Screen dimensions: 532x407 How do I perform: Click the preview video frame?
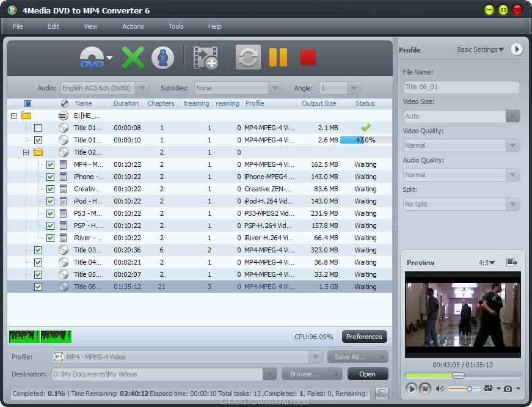[463, 314]
